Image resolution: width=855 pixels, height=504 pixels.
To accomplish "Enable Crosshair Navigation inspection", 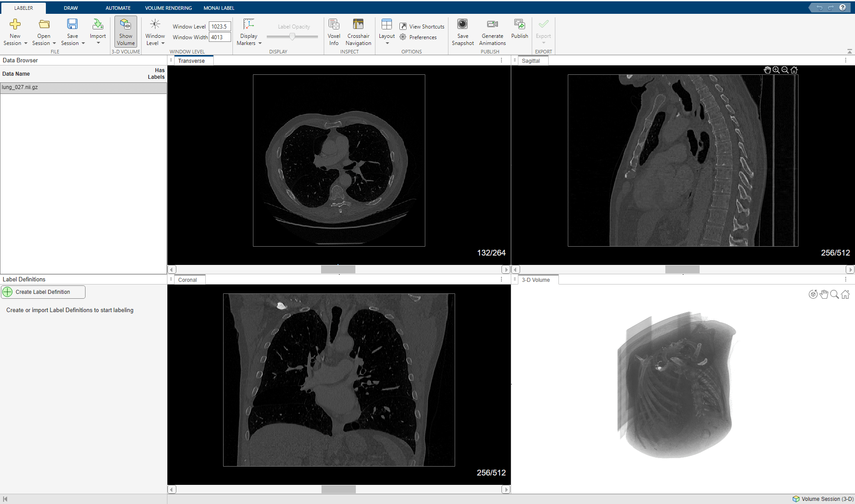I will coord(358,30).
